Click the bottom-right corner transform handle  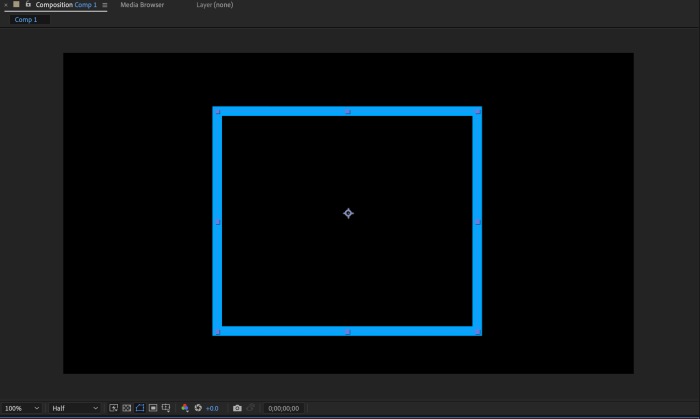tap(477, 332)
